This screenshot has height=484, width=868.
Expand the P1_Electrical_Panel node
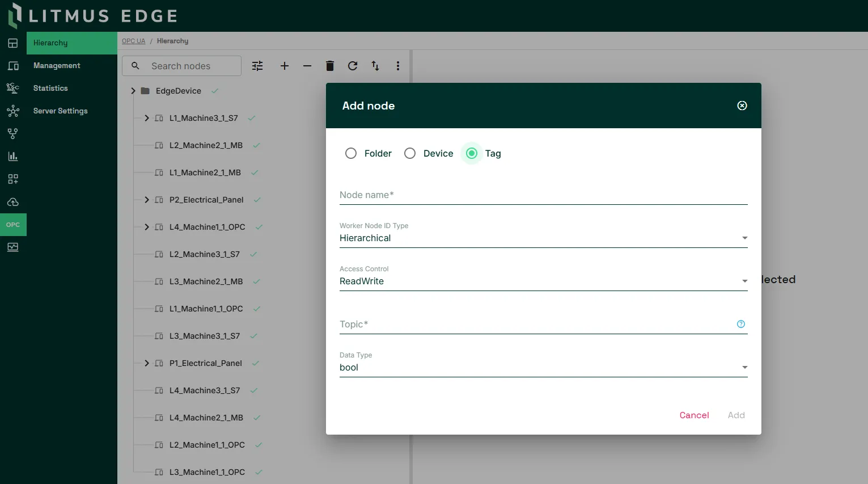[147, 363]
